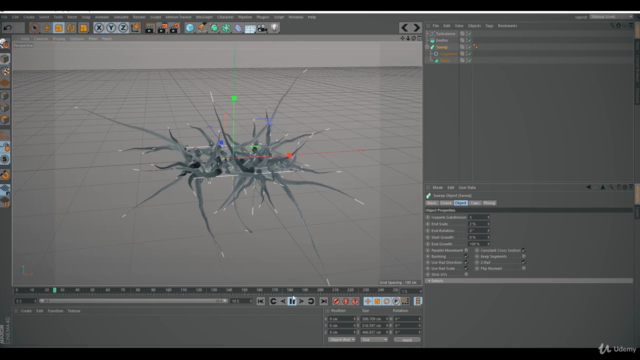This screenshot has height=360, width=640.
Task: Open the MoGraph menu
Action: point(204,17)
